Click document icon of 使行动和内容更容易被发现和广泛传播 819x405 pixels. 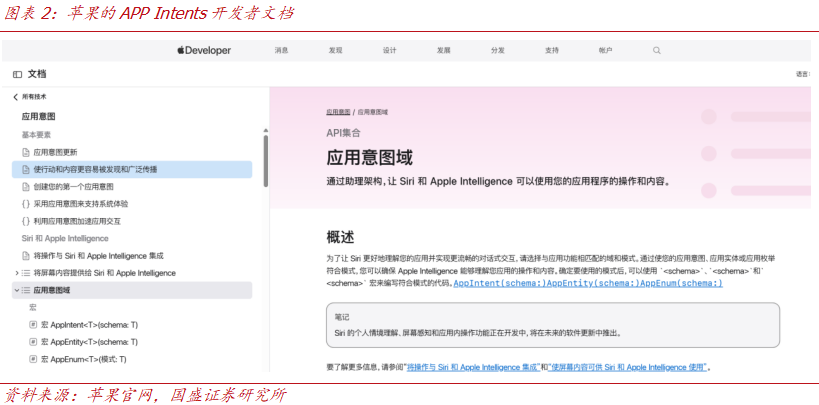coord(26,169)
